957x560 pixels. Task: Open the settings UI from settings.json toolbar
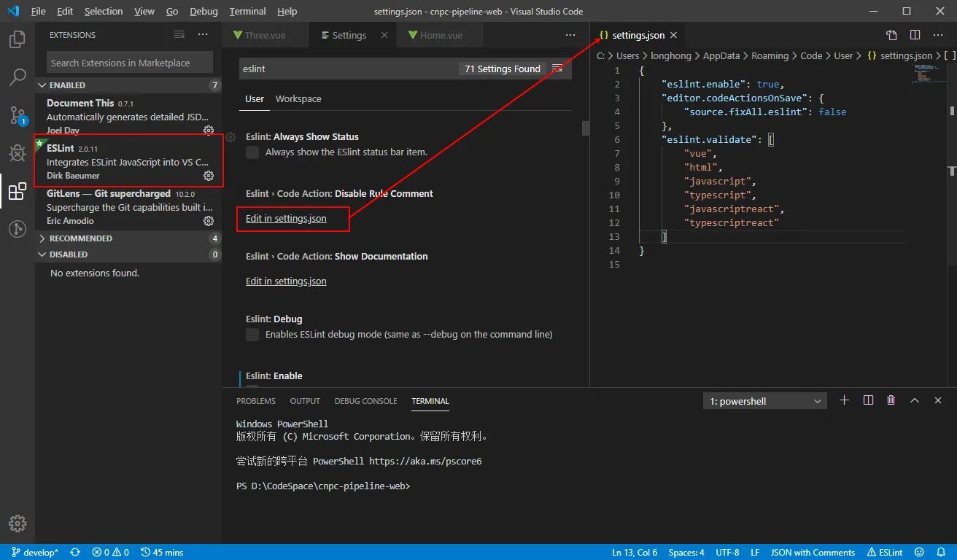tap(891, 35)
